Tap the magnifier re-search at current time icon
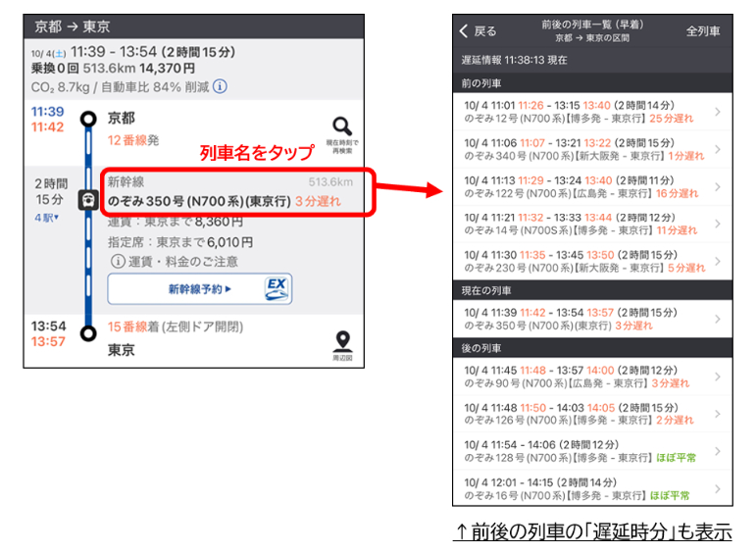 tap(342, 126)
